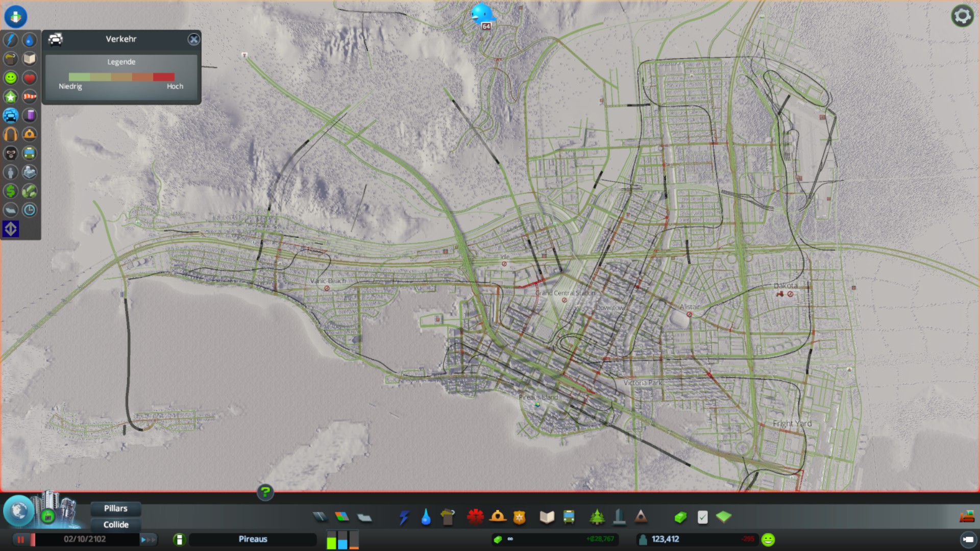Open the Public Transport bus menu
980x551 pixels.
point(569,517)
